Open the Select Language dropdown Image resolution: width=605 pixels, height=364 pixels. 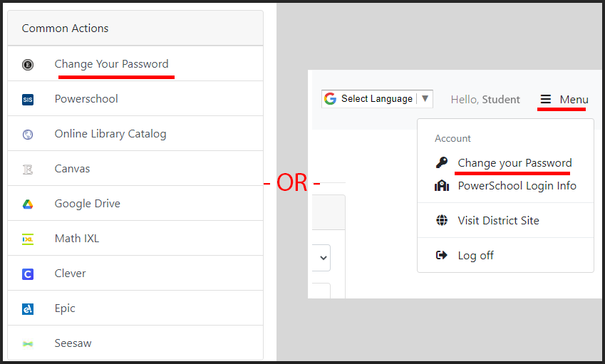point(377,99)
